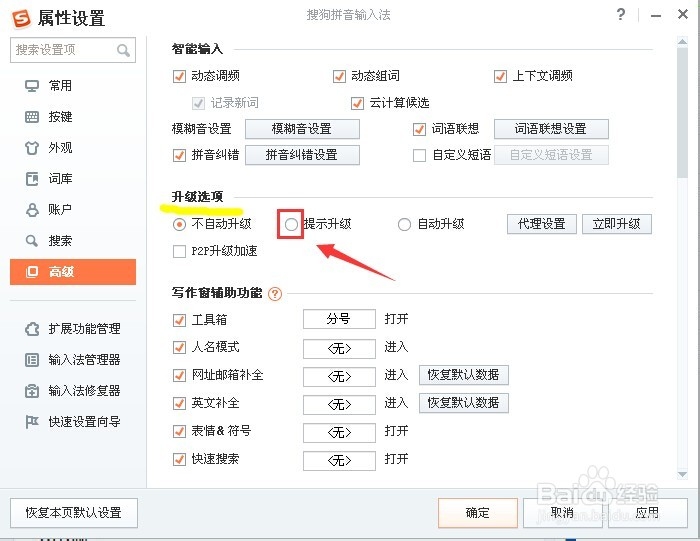Viewport: 700px width, 541px height.
Task: Open the 搜索 settings tab
Action: click(x=60, y=241)
